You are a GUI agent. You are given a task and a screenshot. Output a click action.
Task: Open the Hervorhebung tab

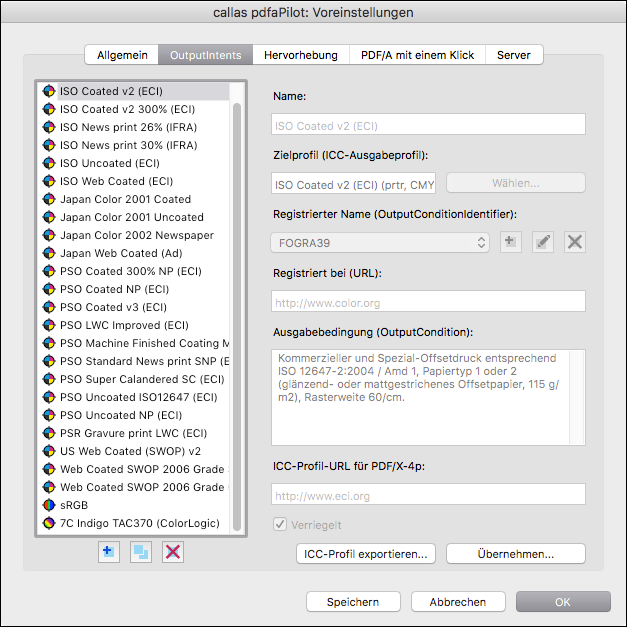coord(301,55)
